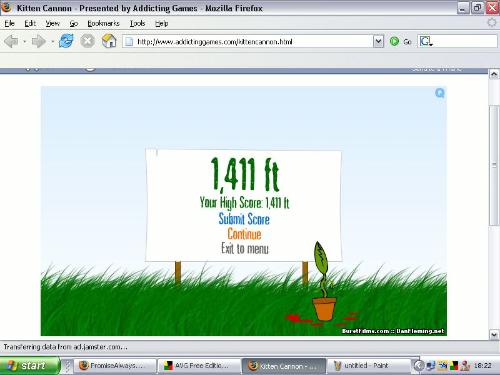This screenshot has height=375, width=500.
Task: Stop loading with the Stop icon
Action: coord(87,41)
